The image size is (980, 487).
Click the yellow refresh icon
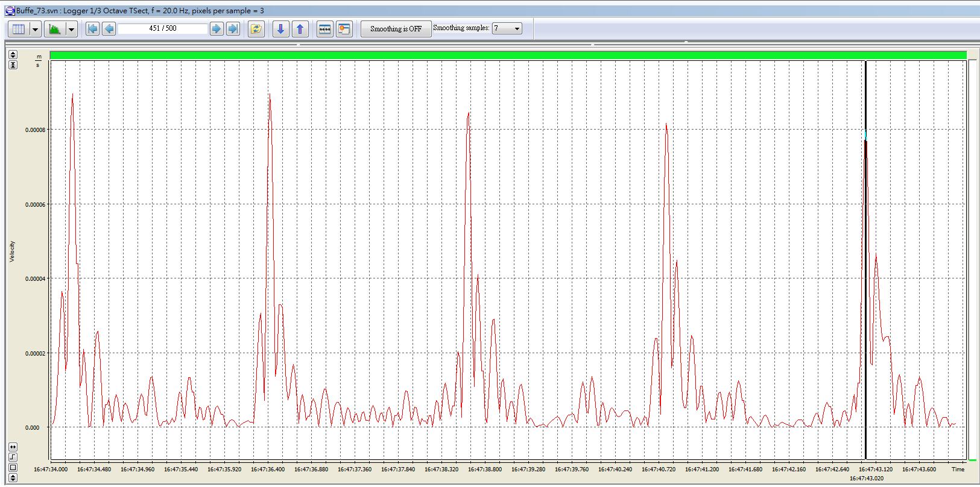point(256,29)
